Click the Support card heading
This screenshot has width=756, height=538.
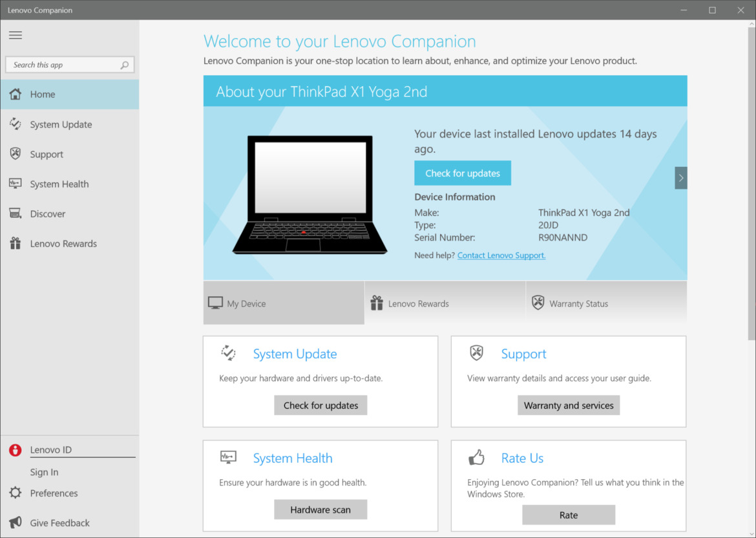(x=523, y=354)
